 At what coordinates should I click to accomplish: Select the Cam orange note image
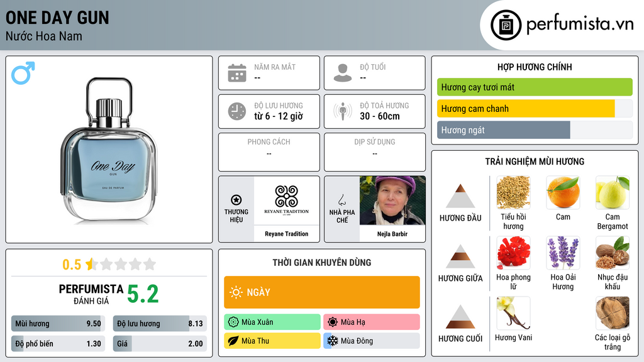[x=563, y=192]
